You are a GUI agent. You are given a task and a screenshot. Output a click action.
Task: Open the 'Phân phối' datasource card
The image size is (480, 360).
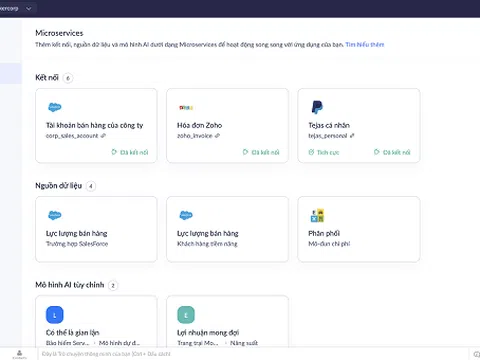pos(359,229)
